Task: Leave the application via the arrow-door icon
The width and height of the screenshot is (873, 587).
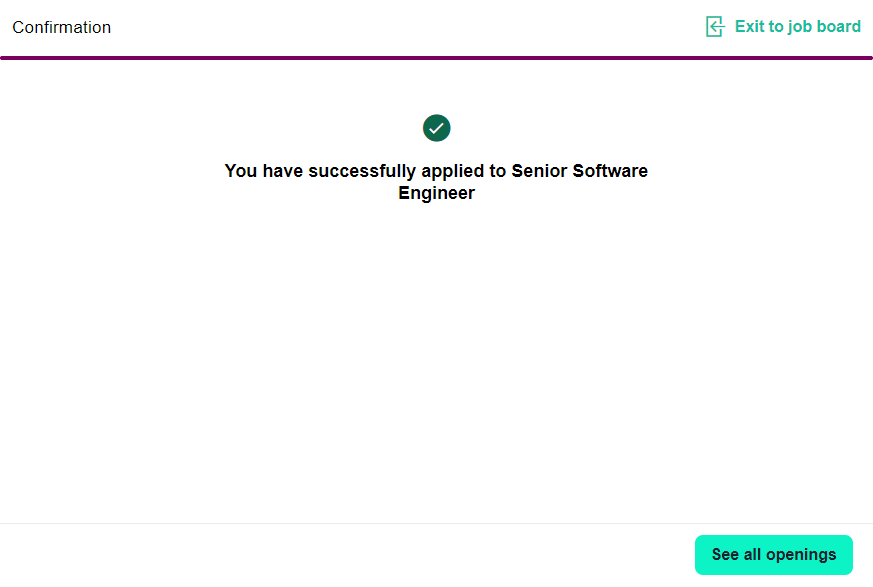Action: 714,27
